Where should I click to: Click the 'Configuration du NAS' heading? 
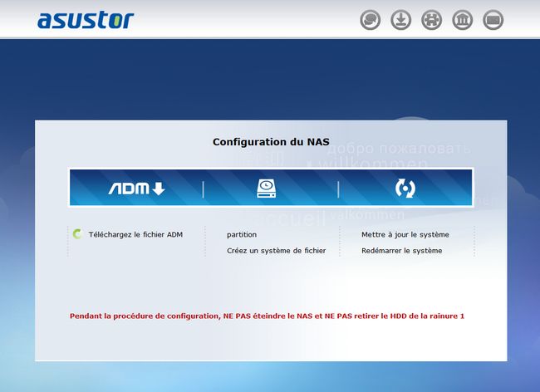tap(271, 142)
